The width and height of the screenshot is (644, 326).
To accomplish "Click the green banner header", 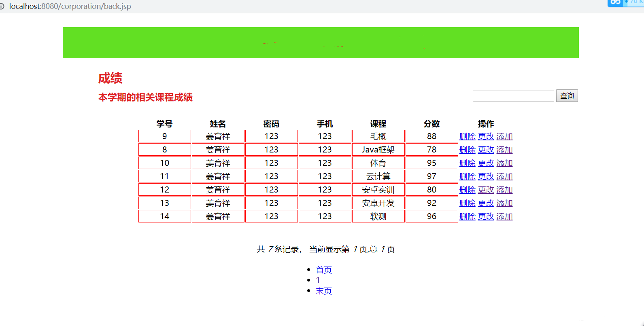I will click(x=321, y=42).
